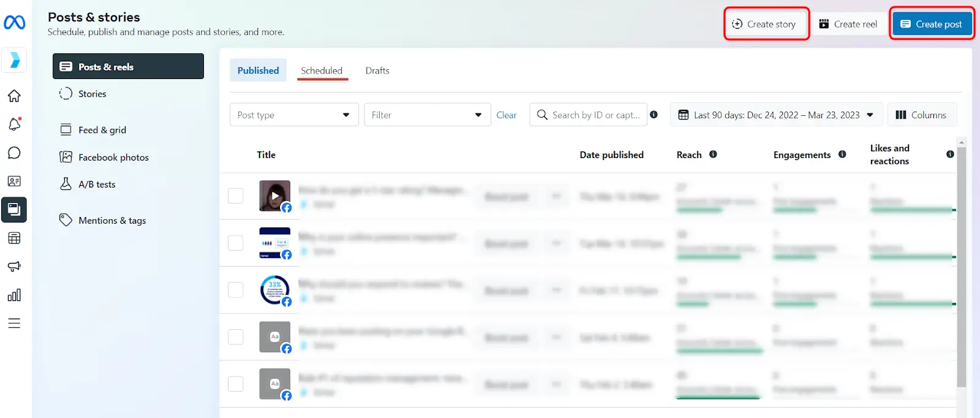
Task: Click the Engagements column header
Action: (802, 154)
